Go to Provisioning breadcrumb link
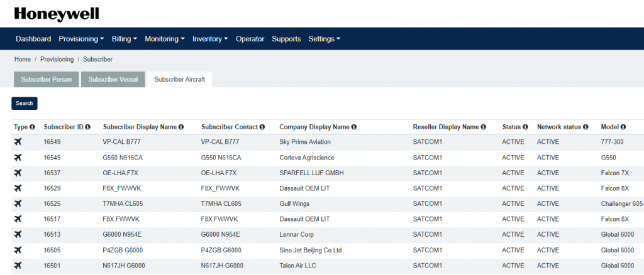644x275 pixels. pos(57,60)
